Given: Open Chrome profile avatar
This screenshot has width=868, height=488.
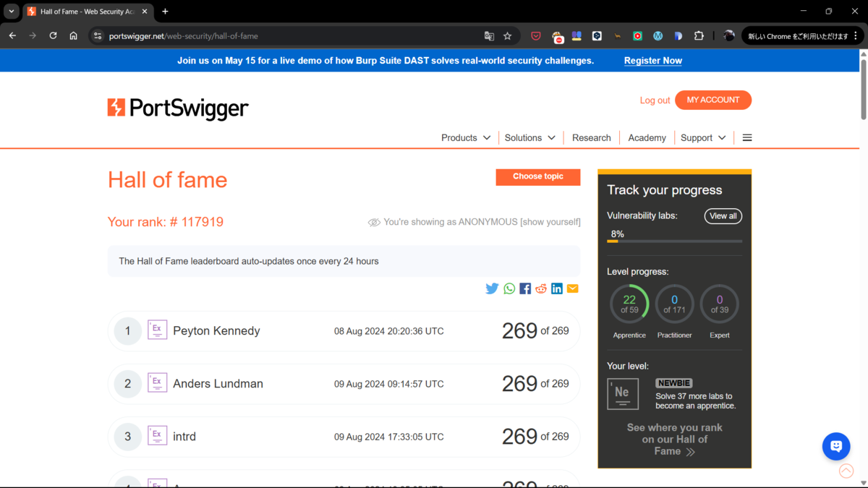Looking at the screenshot, I should 728,35.
